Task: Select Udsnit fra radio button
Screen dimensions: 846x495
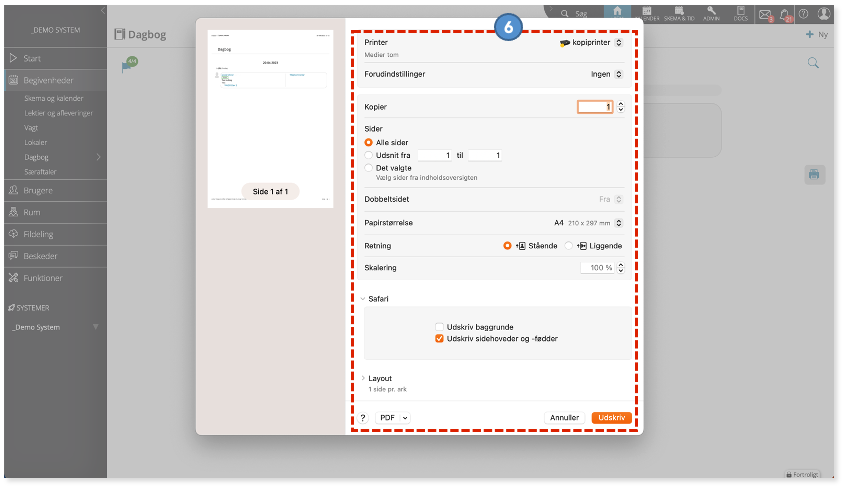Action: [x=369, y=155]
